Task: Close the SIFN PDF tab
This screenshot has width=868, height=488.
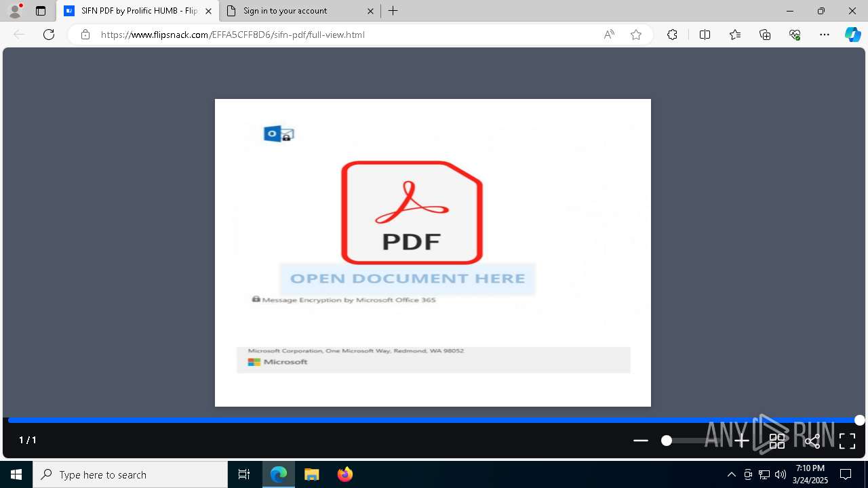Action: point(208,11)
